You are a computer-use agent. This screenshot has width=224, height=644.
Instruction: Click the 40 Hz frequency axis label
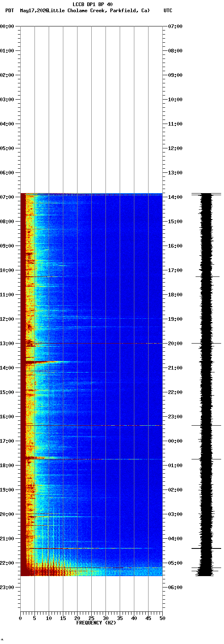point(134,618)
